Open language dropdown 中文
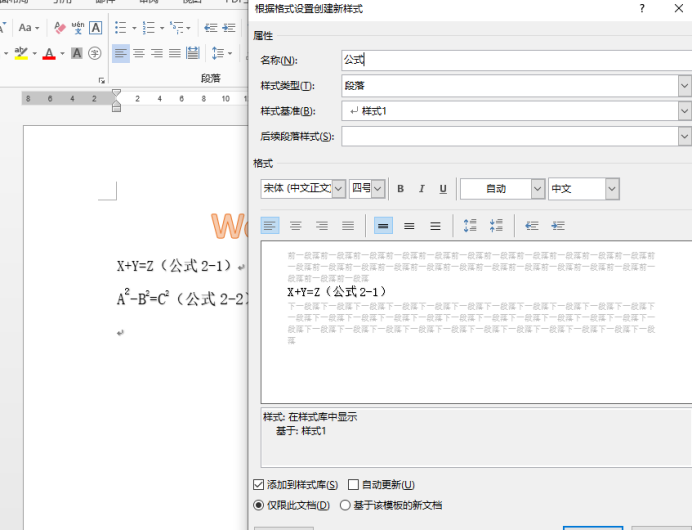 point(612,189)
